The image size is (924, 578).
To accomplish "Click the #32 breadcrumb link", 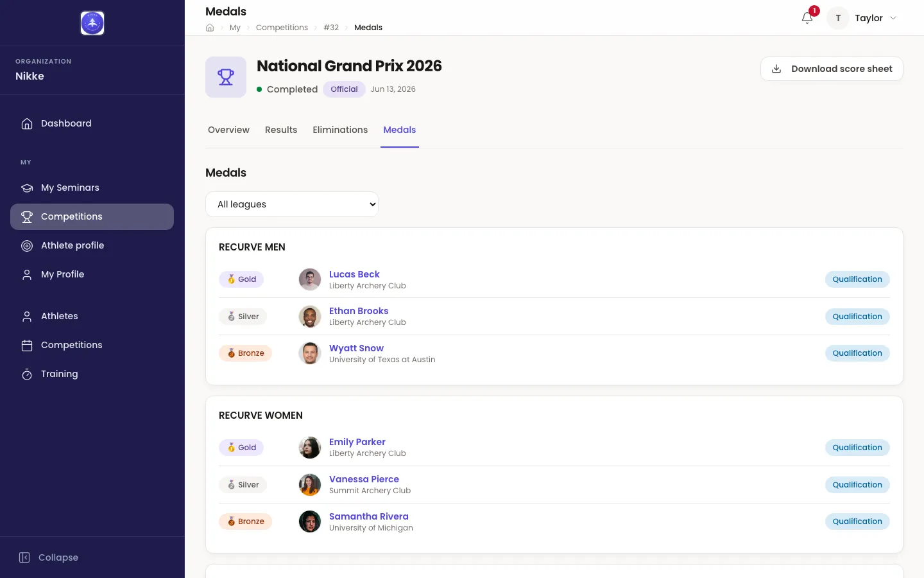I will pyautogui.click(x=331, y=28).
